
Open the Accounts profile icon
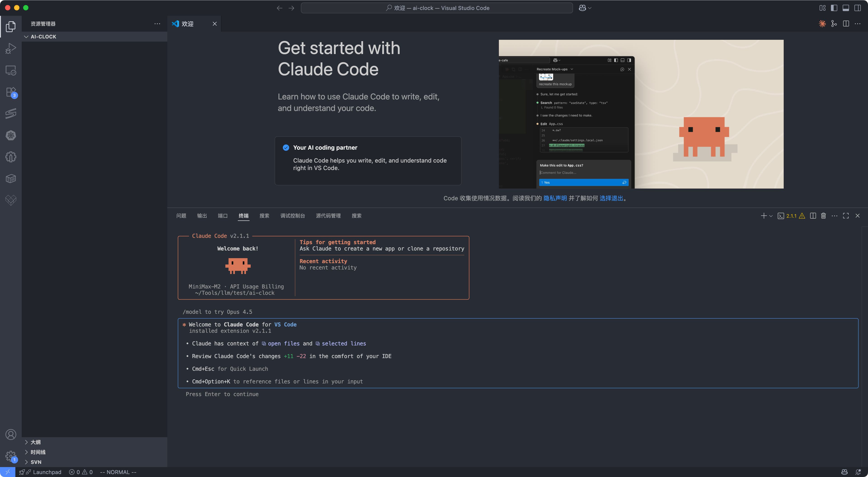tap(11, 434)
